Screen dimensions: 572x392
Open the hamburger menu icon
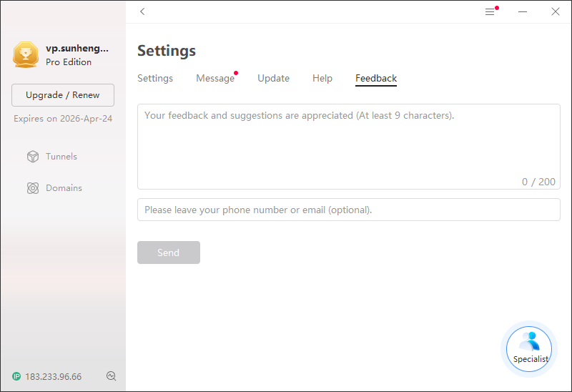pos(490,12)
